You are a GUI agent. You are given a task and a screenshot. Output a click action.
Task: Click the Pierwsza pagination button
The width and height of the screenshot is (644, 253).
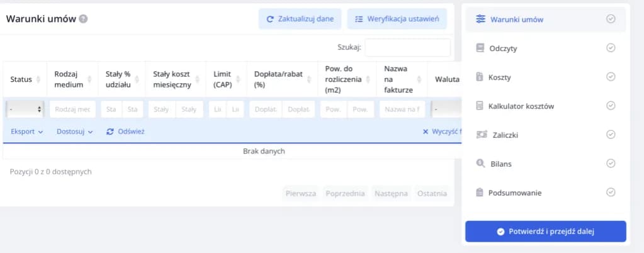301,193
